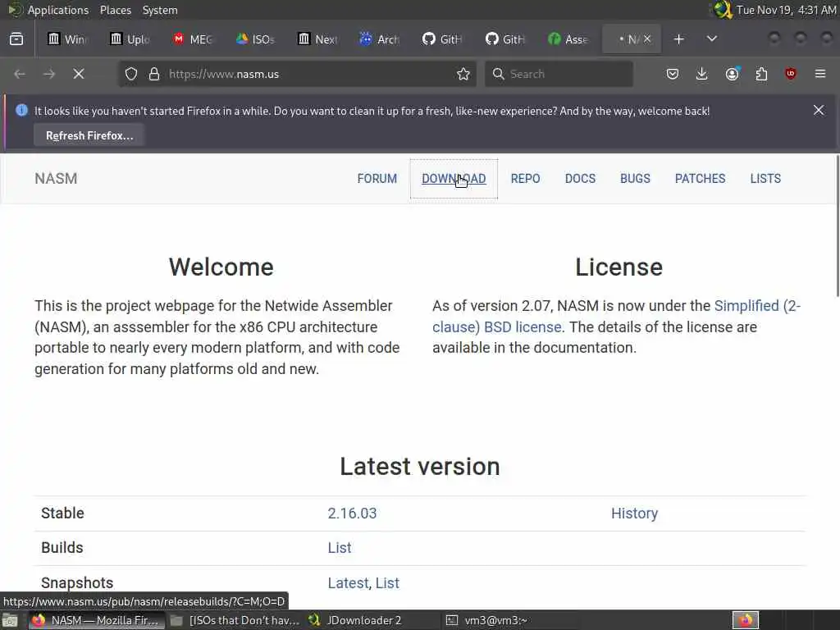Open the Applications menu
Viewport: 840px width, 630px height.
pos(58,10)
